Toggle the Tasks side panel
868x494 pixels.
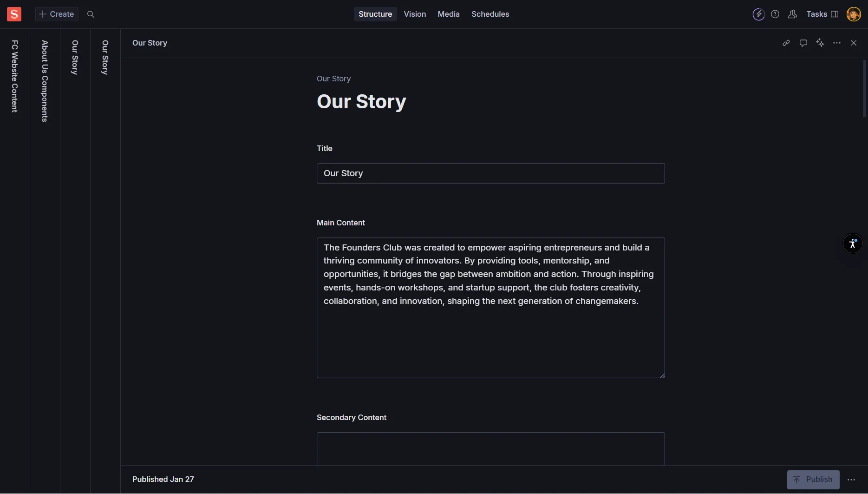click(x=822, y=14)
